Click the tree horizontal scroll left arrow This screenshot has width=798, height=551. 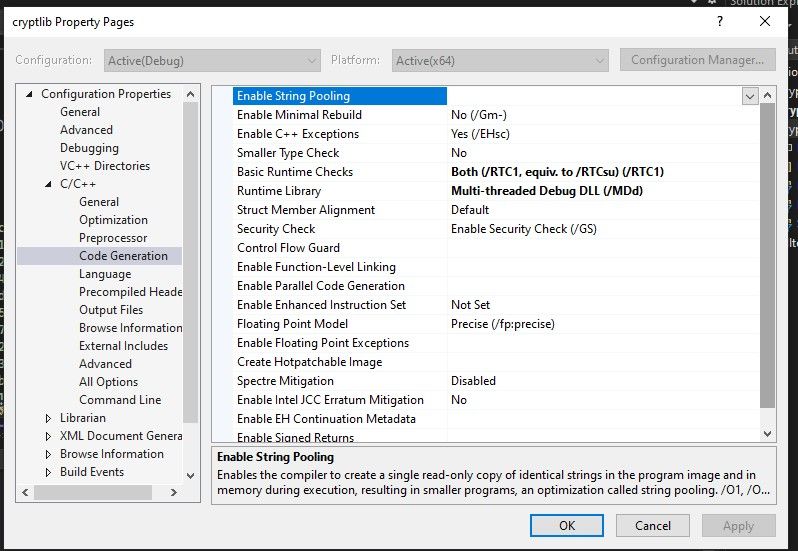[x=25, y=492]
